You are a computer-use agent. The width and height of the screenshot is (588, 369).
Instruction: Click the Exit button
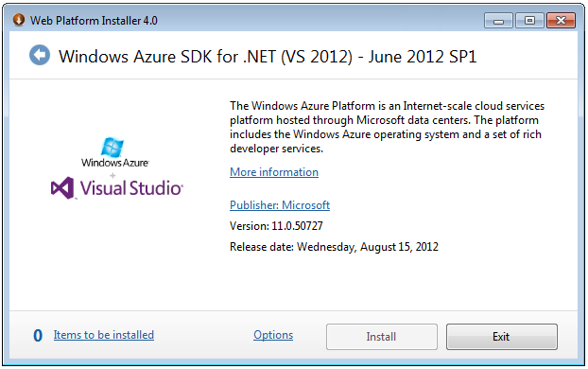coord(502,337)
